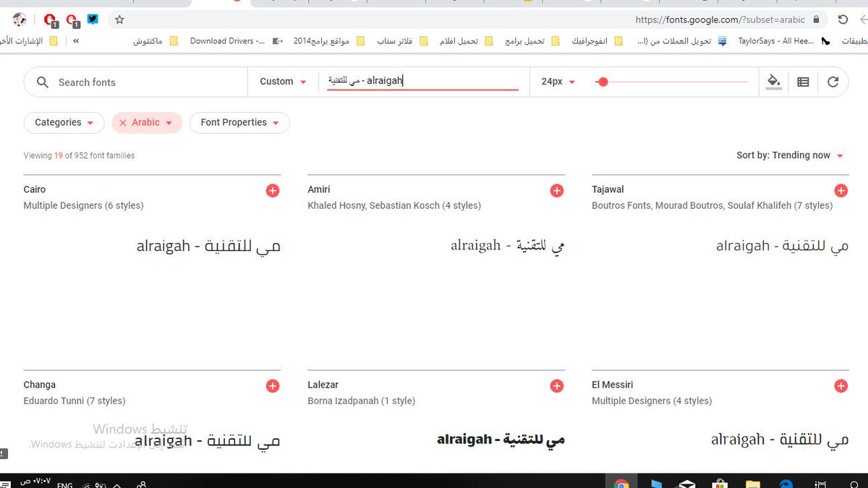Open the Chrome profile avatar
The image size is (868, 488).
[20, 20]
